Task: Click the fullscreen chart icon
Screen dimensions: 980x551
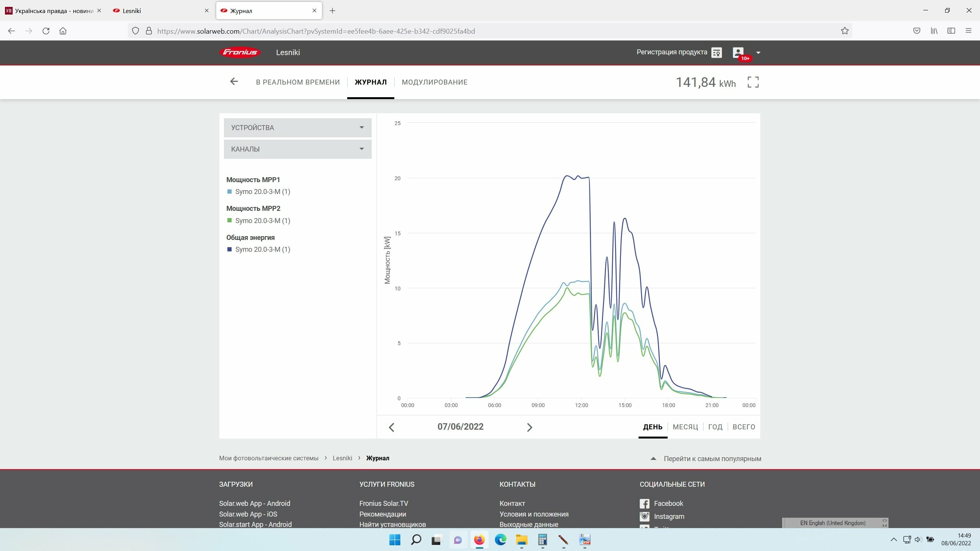Action: tap(753, 82)
